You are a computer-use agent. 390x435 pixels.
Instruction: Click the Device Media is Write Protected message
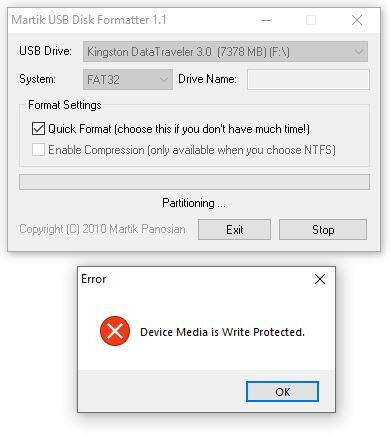(x=222, y=332)
